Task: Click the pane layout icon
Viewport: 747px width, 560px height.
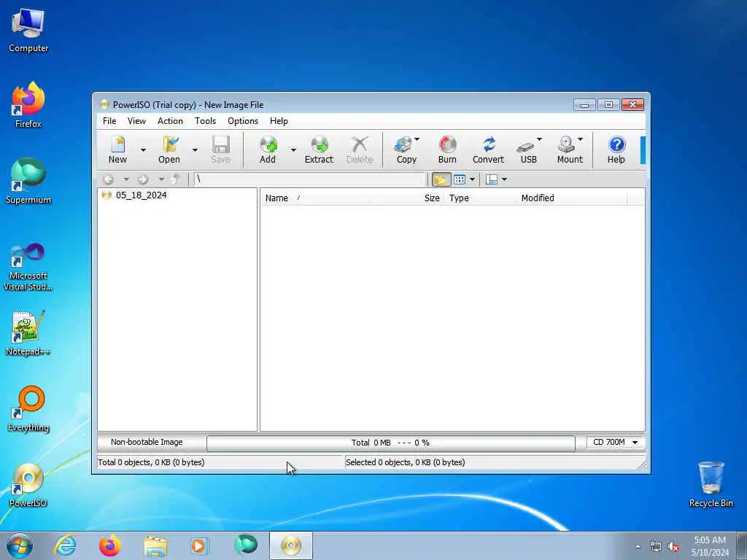Action: click(491, 179)
